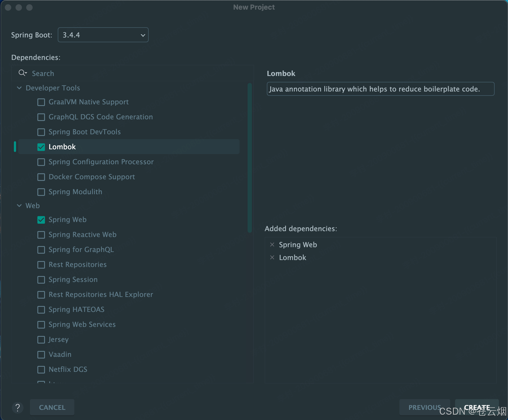Open help with the question mark button

(x=18, y=407)
